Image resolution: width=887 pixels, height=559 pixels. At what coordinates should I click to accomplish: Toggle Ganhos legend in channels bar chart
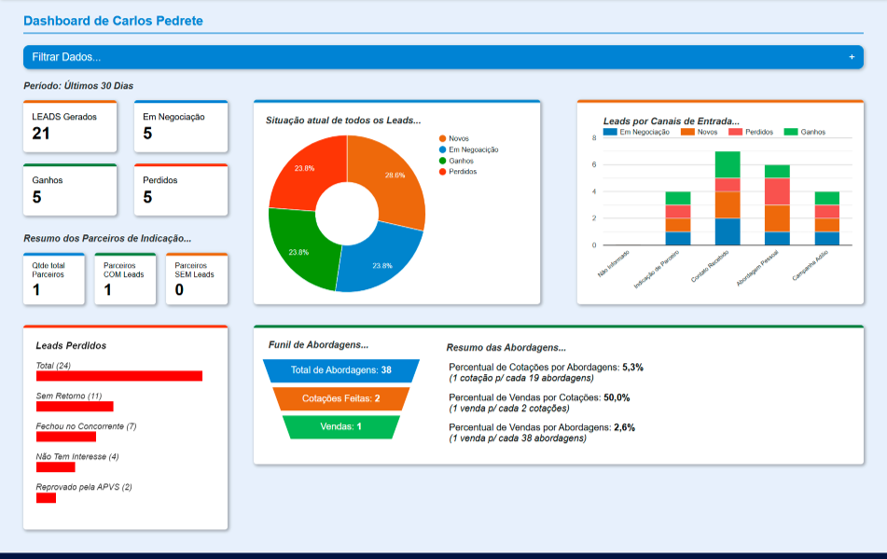[x=804, y=132]
